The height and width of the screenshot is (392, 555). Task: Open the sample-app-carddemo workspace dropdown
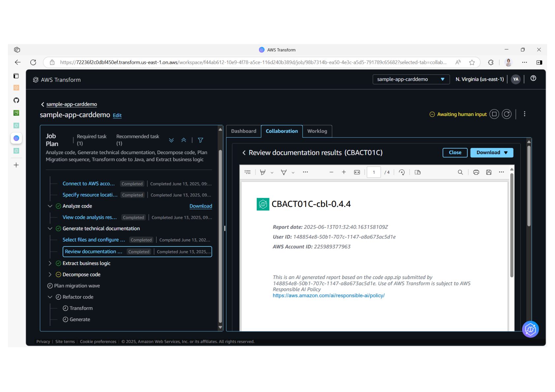411,79
